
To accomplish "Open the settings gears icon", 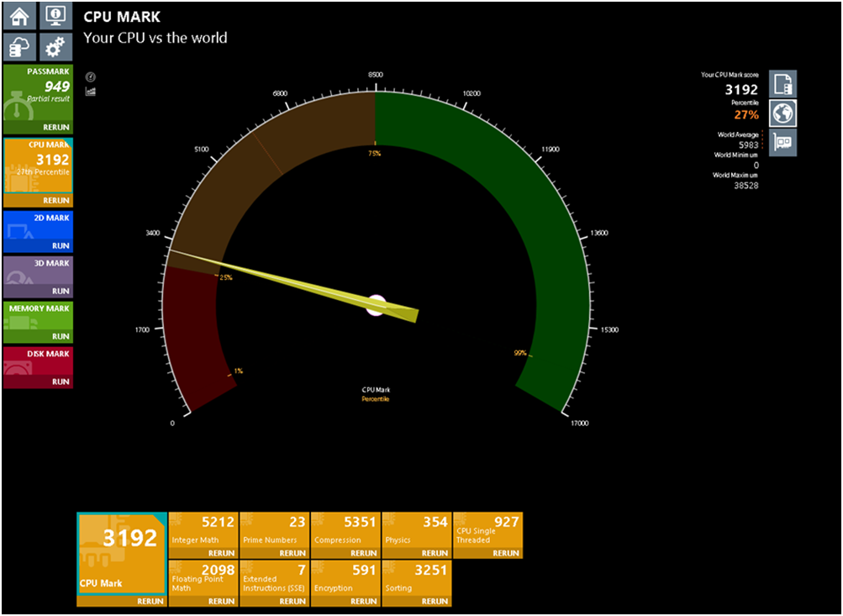I will click(x=56, y=47).
